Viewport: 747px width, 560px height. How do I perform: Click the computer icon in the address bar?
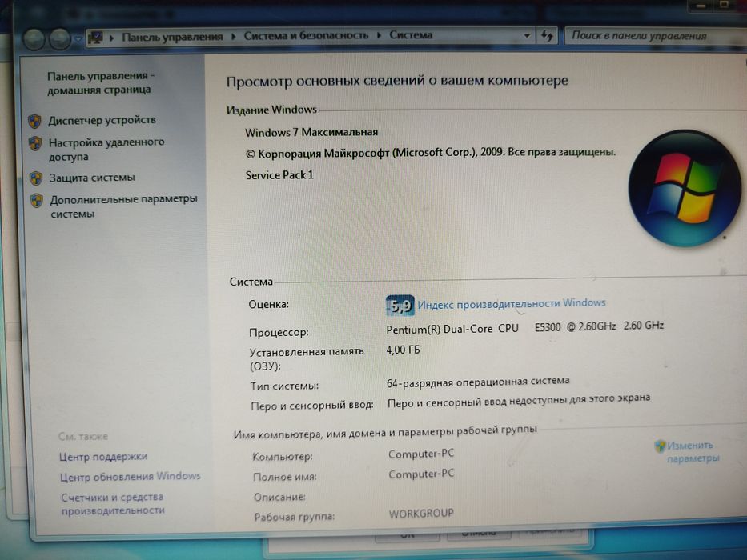(95, 37)
